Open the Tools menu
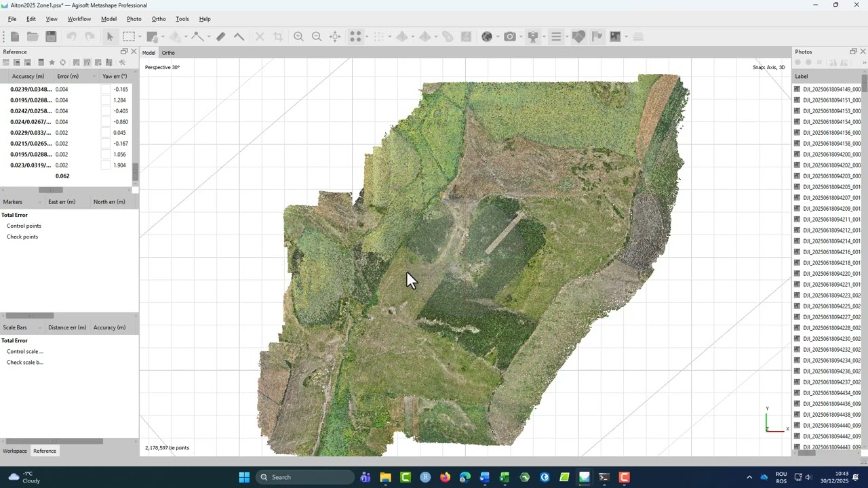868x488 pixels. point(182,19)
